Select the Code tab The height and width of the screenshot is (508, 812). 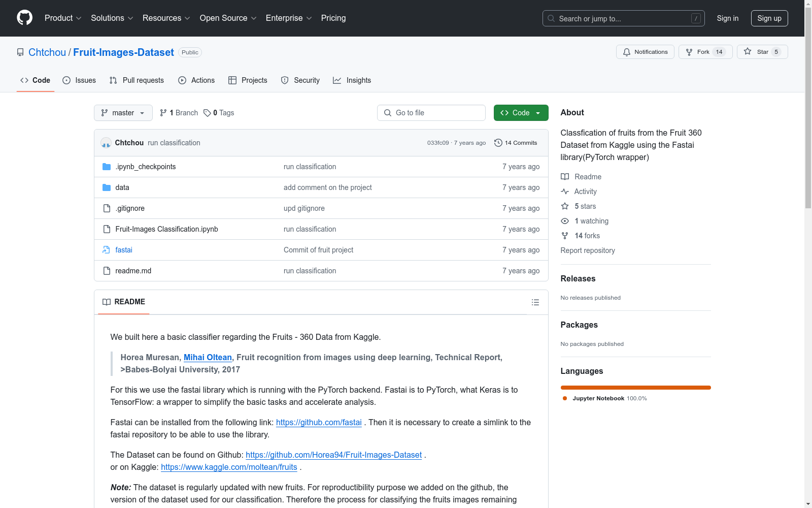36,80
